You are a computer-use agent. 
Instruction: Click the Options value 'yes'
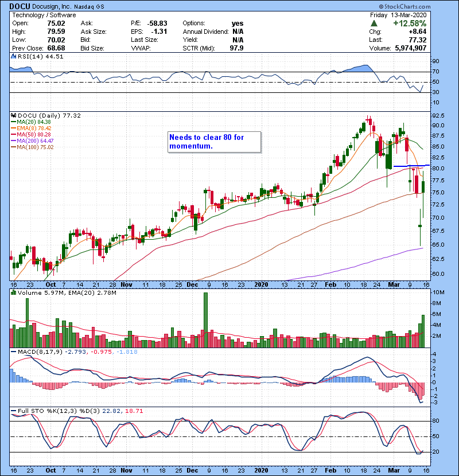tap(238, 24)
